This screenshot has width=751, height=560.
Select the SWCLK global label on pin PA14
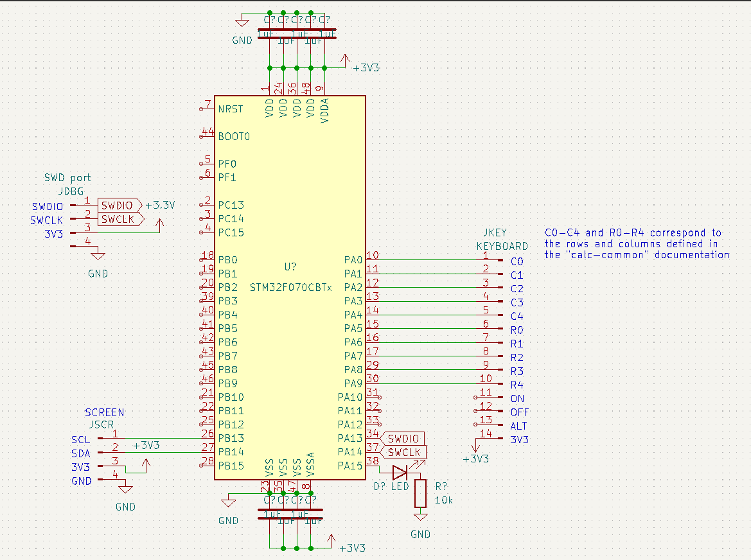coord(404,452)
